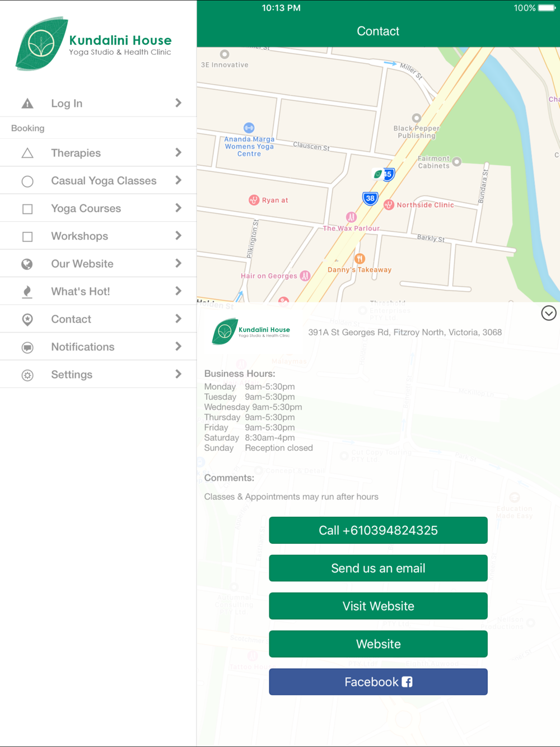The image size is (560, 747).
Task: Tap the Wednesday 9am-5:30pm hours row
Action: tap(253, 407)
